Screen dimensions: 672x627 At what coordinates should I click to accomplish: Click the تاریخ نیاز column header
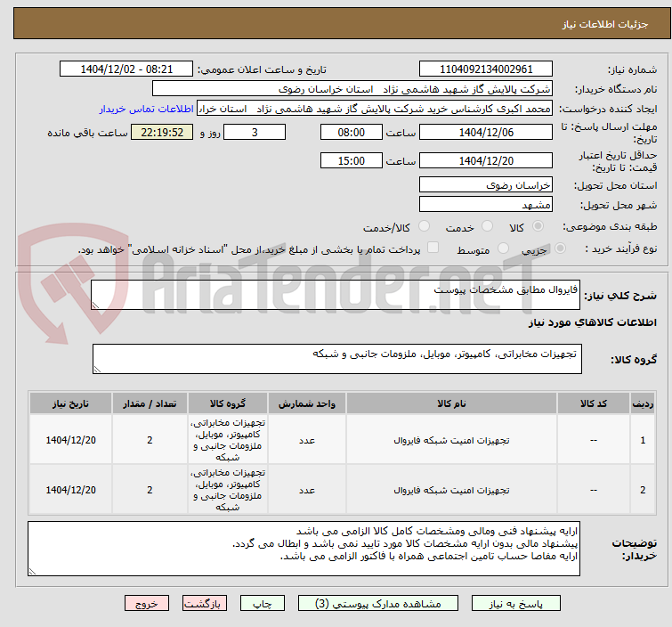coord(70,403)
